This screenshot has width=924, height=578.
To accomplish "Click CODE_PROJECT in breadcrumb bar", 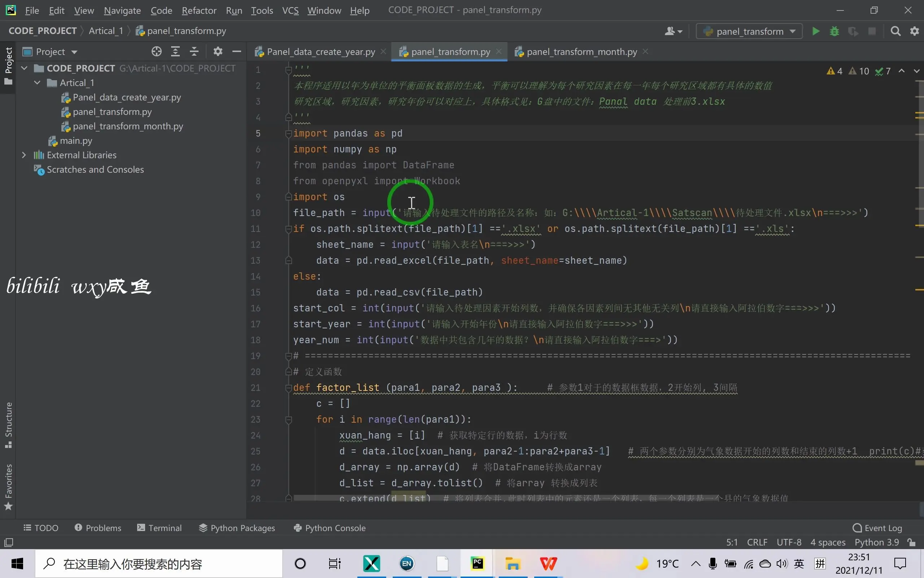I will click(42, 31).
